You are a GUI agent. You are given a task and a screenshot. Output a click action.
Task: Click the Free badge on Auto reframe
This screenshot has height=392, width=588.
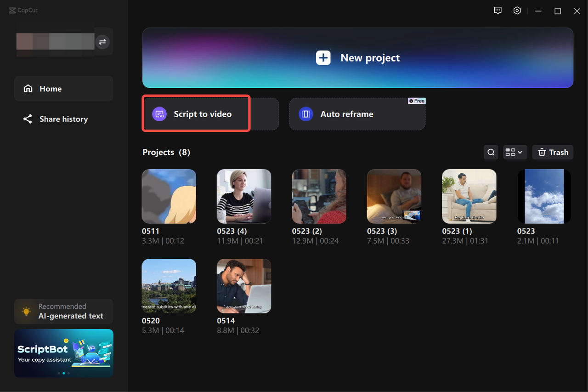(x=417, y=101)
